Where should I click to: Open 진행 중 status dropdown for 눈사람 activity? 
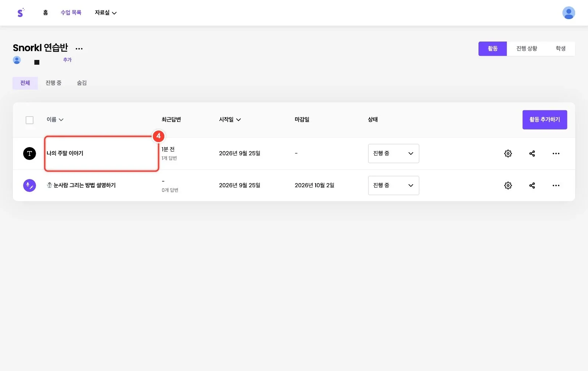(394, 185)
